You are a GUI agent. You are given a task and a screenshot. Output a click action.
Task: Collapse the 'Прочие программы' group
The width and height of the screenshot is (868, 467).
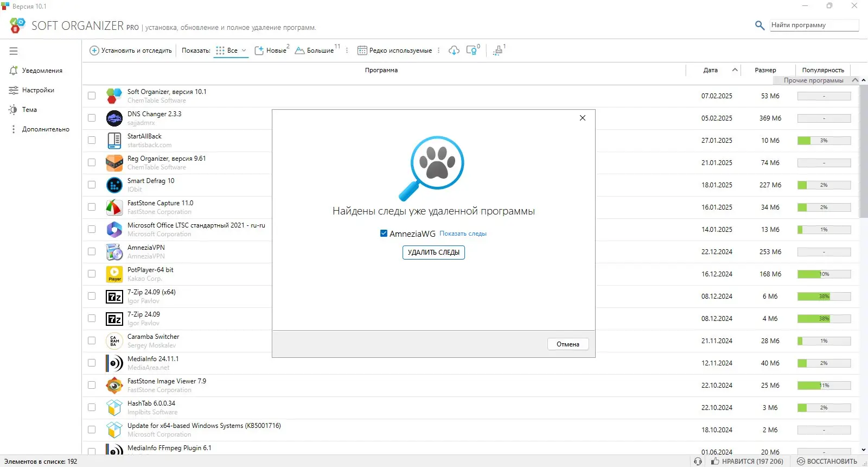(x=855, y=80)
